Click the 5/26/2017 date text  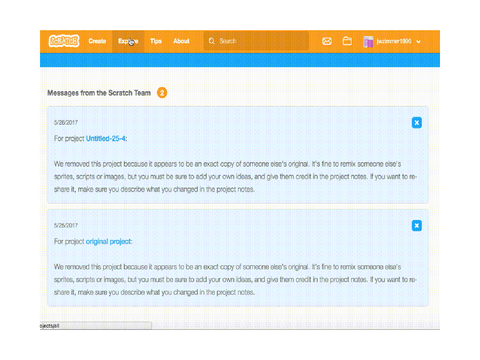pyautogui.click(x=66, y=122)
